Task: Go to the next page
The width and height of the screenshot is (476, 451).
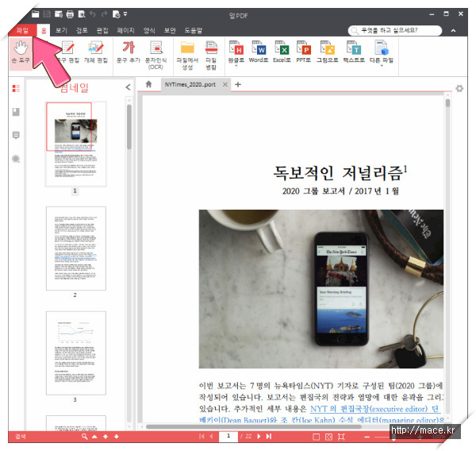Action: [259, 437]
